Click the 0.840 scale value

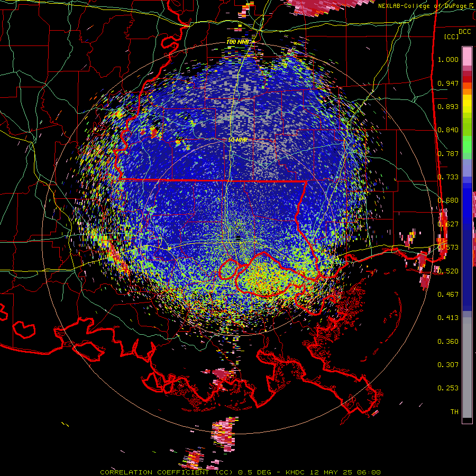448,130
